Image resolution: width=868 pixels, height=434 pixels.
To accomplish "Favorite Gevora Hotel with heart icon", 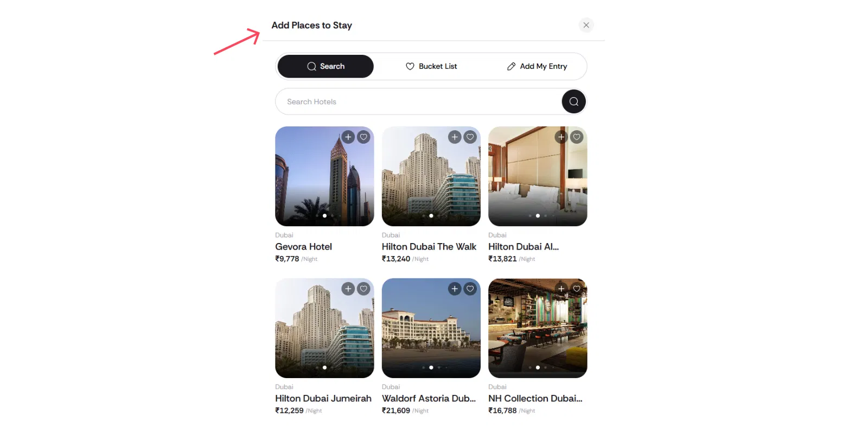I will coord(364,137).
